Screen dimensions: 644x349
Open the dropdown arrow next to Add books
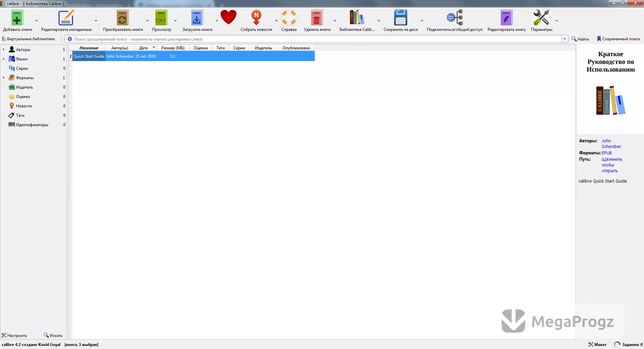click(x=37, y=21)
